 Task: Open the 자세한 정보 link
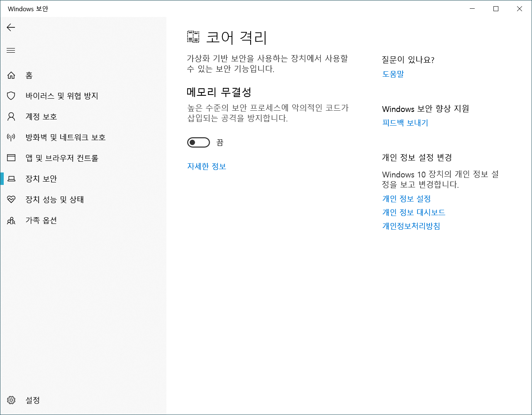click(207, 166)
